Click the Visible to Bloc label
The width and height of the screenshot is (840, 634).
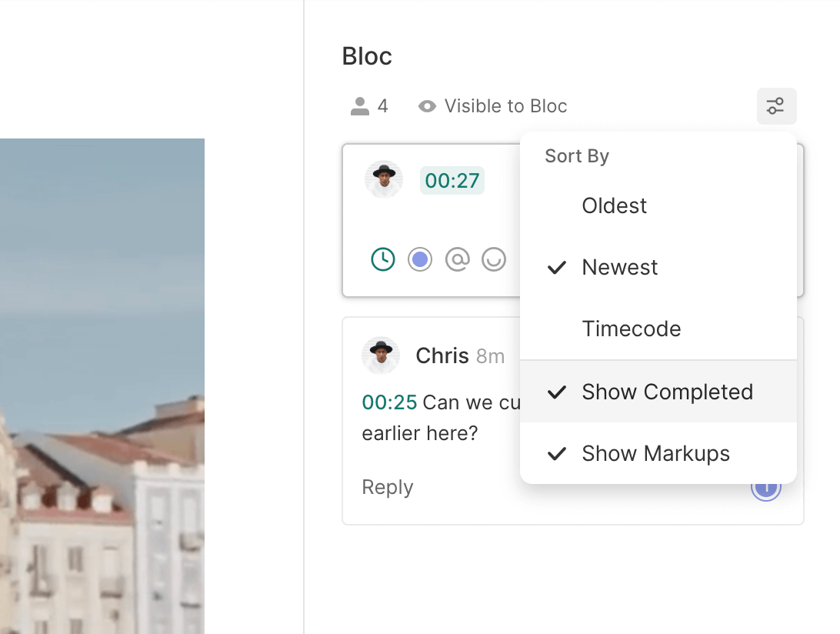[505, 106]
